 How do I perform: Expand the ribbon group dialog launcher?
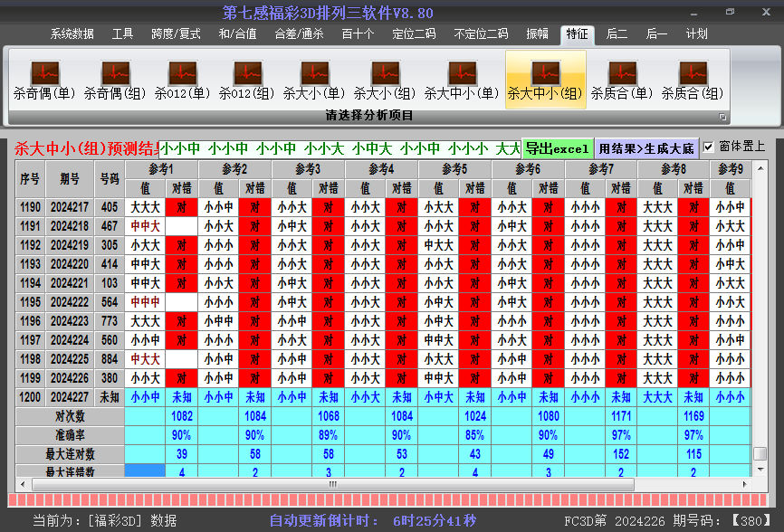pos(722,117)
